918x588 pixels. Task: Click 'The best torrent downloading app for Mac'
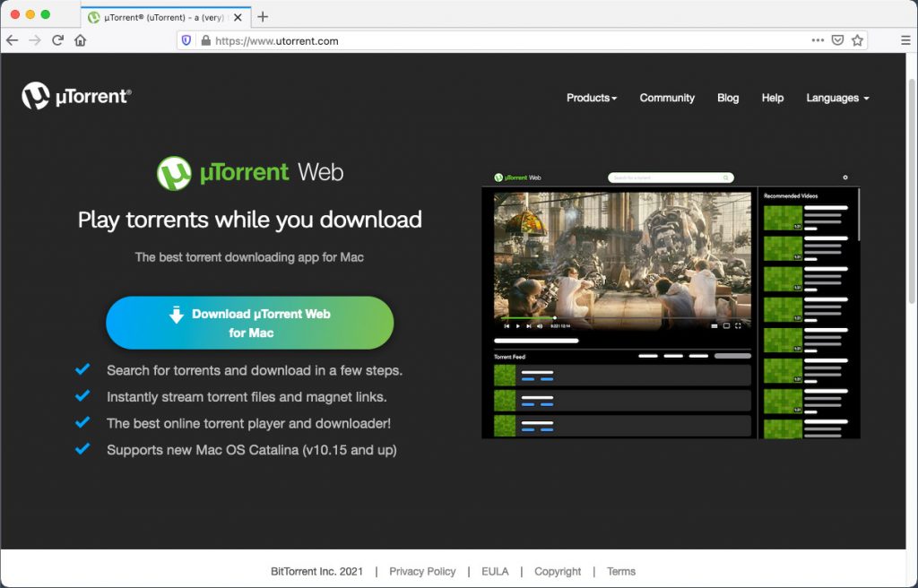249,257
